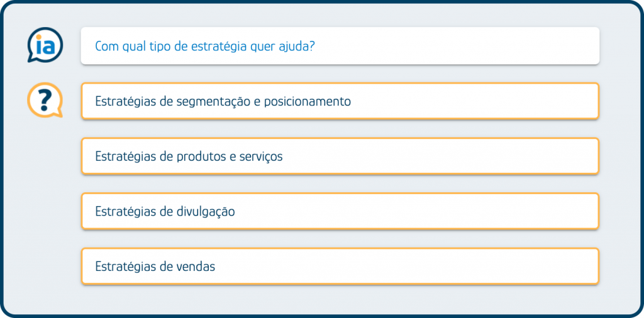Click the IA chat bubble icon
The height and width of the screenshot is (318, 644).
tap(45, 45)
